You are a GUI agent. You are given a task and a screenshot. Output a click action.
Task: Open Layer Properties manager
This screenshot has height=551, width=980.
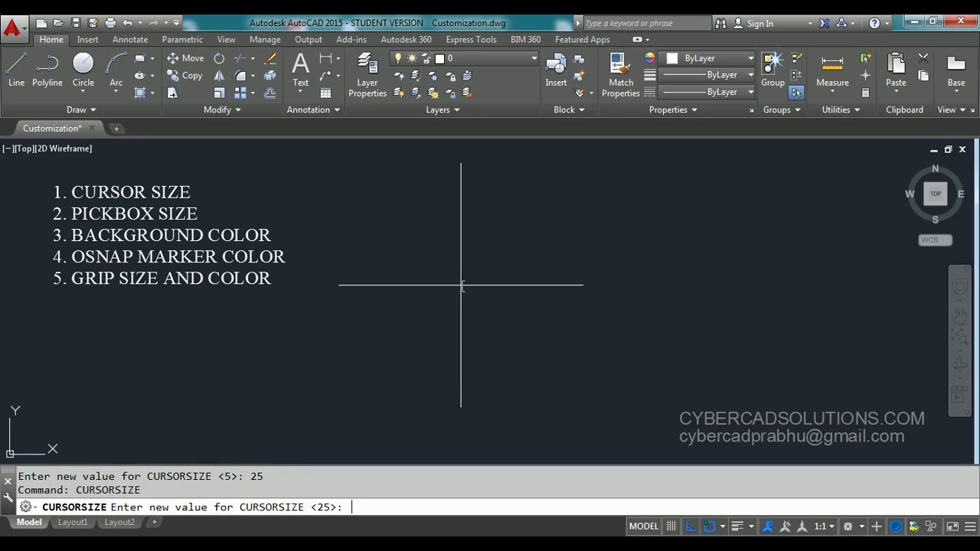click(x=367, y=75)
